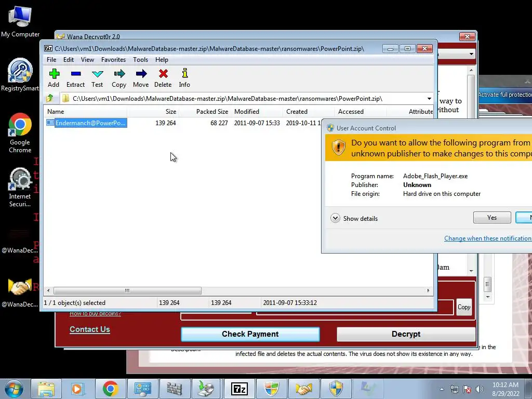Sort by the Accessed column header
532x399 pixels.
361,112
